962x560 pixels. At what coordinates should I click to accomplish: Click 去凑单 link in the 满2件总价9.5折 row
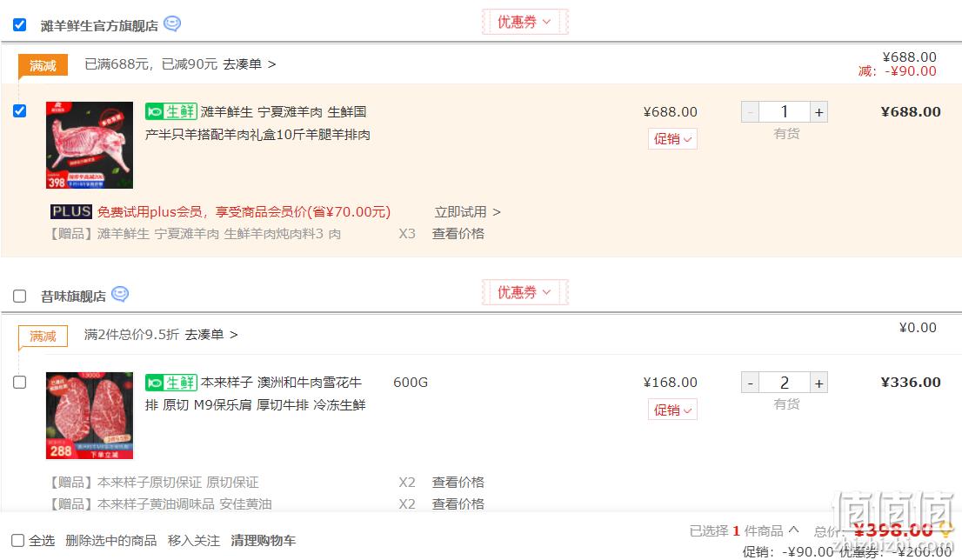[x=211, y=335]
